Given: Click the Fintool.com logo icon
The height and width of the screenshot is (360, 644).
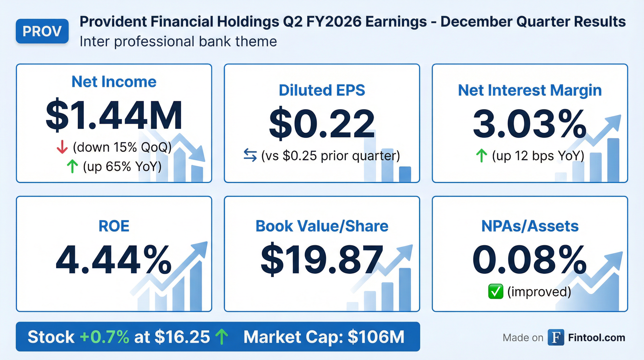Looking at the screenshot, I should tap(556, 337).
